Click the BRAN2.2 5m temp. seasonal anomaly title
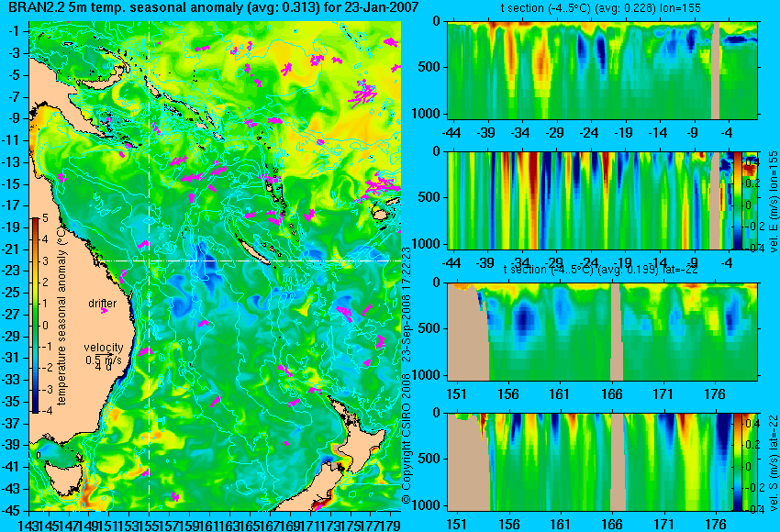The height and width of the screenshot is (532, 780). [x=214, y=7]
